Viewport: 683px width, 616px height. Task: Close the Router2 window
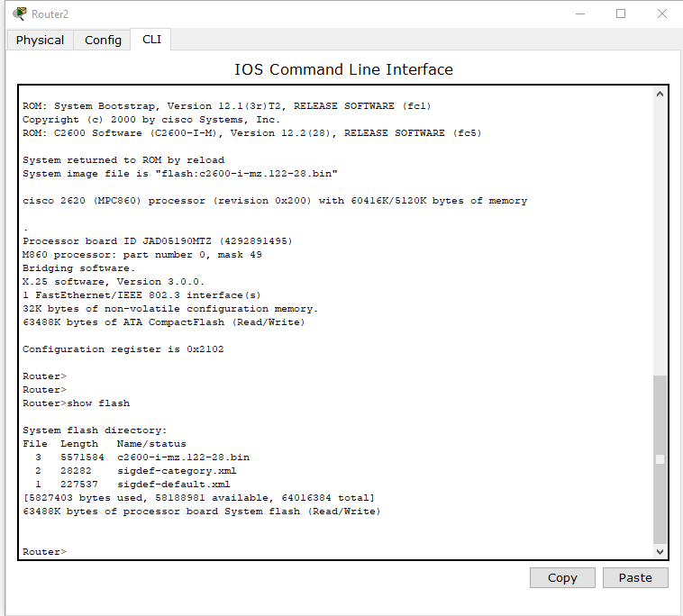[x=662, y=14]
